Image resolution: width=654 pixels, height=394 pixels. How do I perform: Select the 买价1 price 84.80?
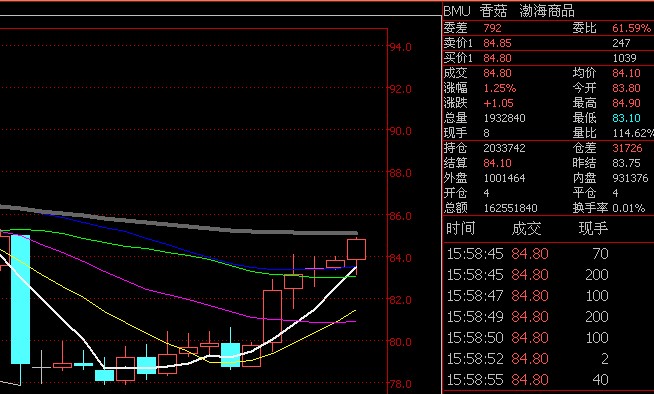click(497, 58)
